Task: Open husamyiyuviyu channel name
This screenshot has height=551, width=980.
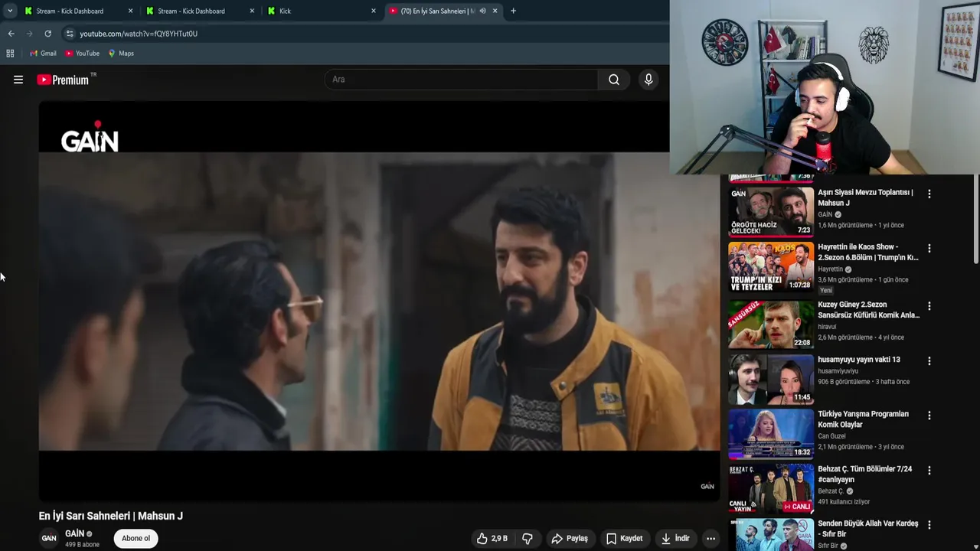Action: 838,371
